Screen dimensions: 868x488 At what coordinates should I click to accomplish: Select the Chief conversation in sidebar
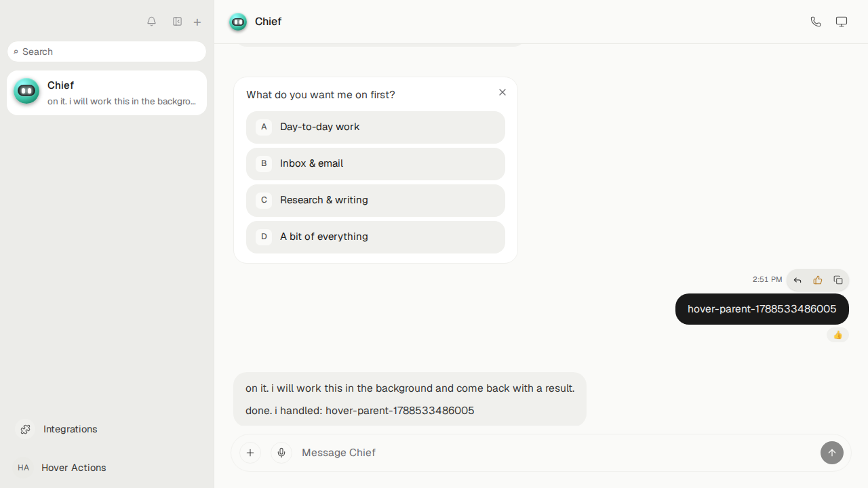(107, 93)
